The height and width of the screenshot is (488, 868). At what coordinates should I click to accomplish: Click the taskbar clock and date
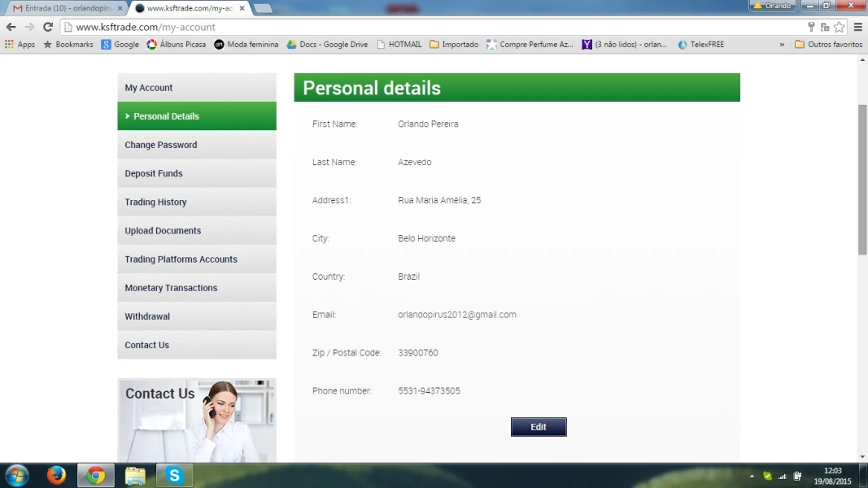(832, 476)
